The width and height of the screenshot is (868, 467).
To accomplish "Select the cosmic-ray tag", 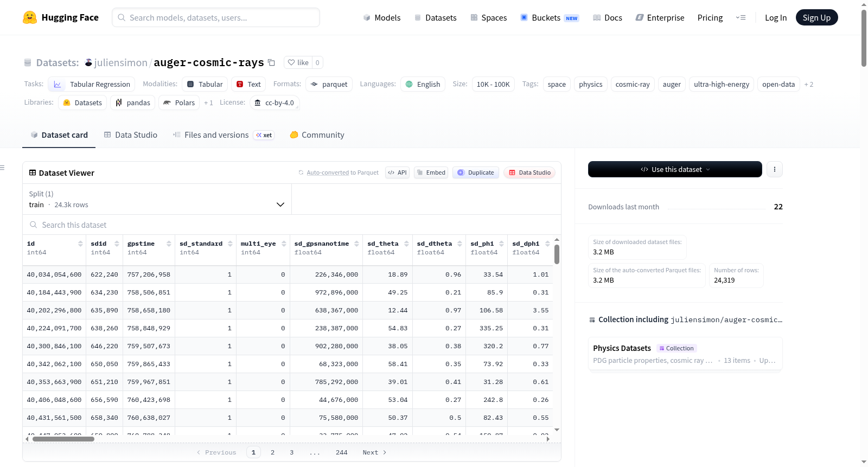I will 633,84.
